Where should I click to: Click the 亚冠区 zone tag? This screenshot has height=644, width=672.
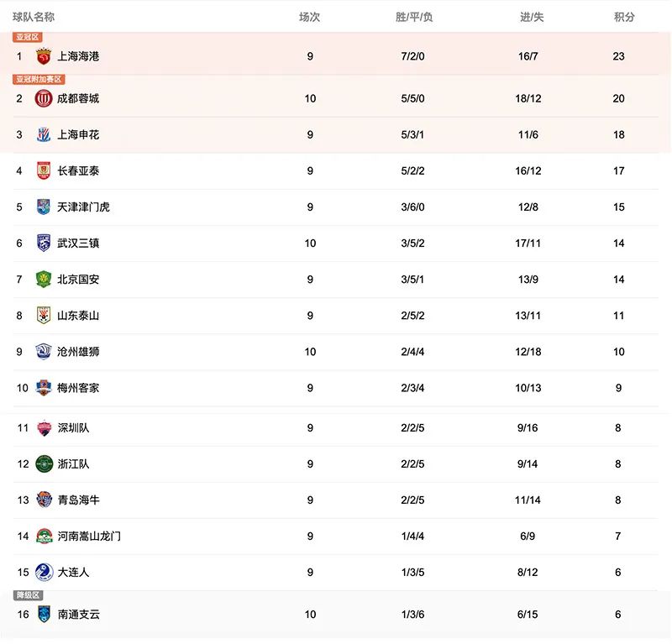point(28,37)
